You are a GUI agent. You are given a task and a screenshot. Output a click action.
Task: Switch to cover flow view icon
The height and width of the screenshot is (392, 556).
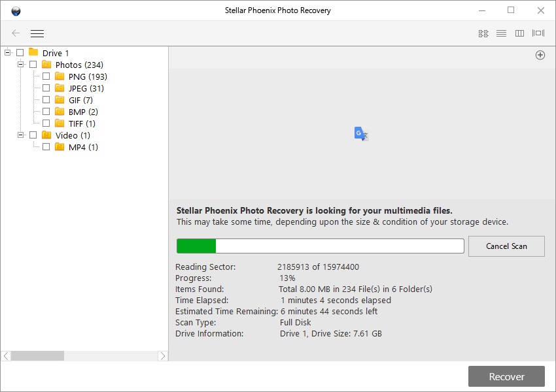pyautogui.click(x=538, y=33)
